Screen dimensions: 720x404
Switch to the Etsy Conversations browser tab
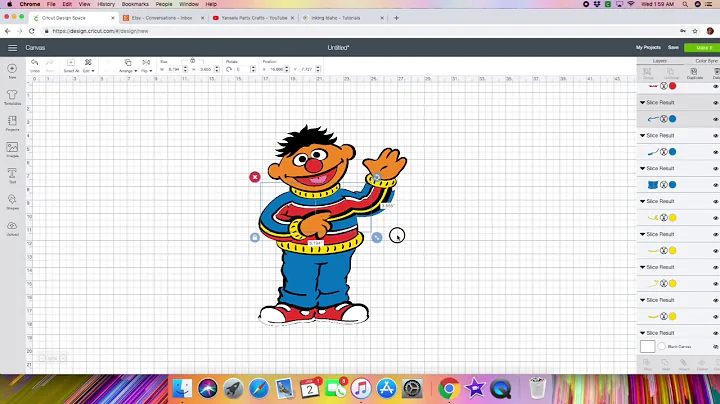pyautogui.click(x=162, y=18)
